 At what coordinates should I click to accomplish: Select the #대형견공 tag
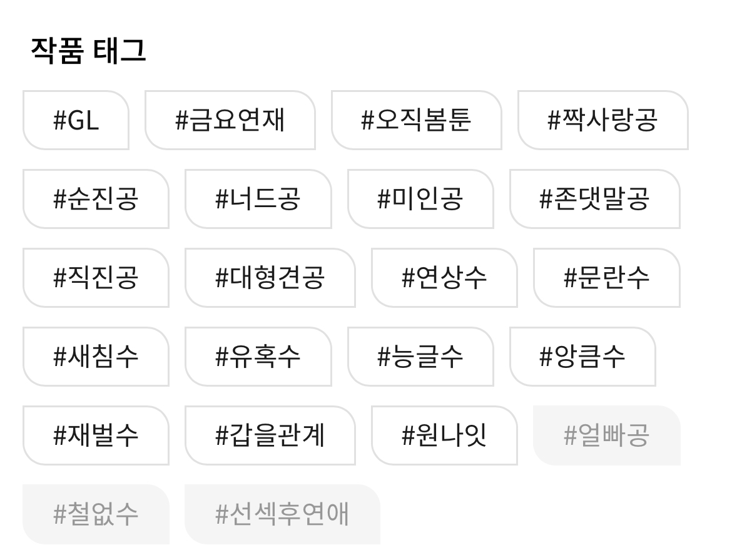click(270, 278)
